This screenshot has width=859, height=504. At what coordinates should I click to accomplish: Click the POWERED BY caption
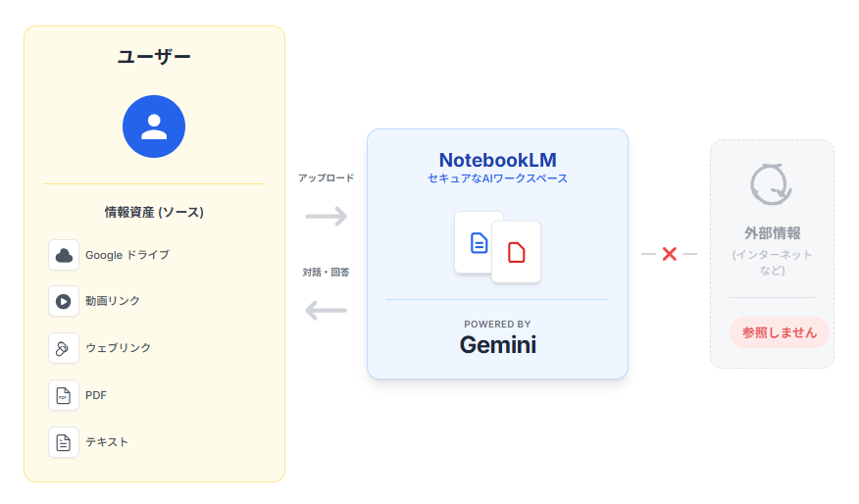pyautogui.click(x=497, y=325)
